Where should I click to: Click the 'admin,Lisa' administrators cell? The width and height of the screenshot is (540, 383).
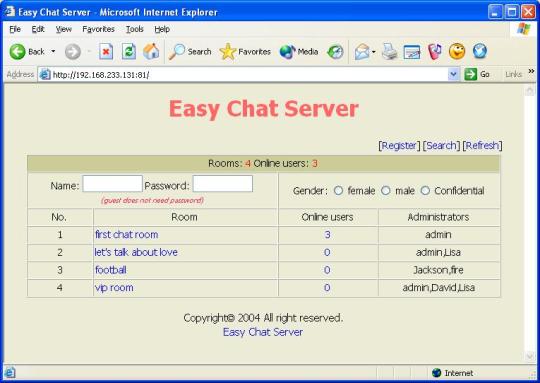(x=438, y=252)
